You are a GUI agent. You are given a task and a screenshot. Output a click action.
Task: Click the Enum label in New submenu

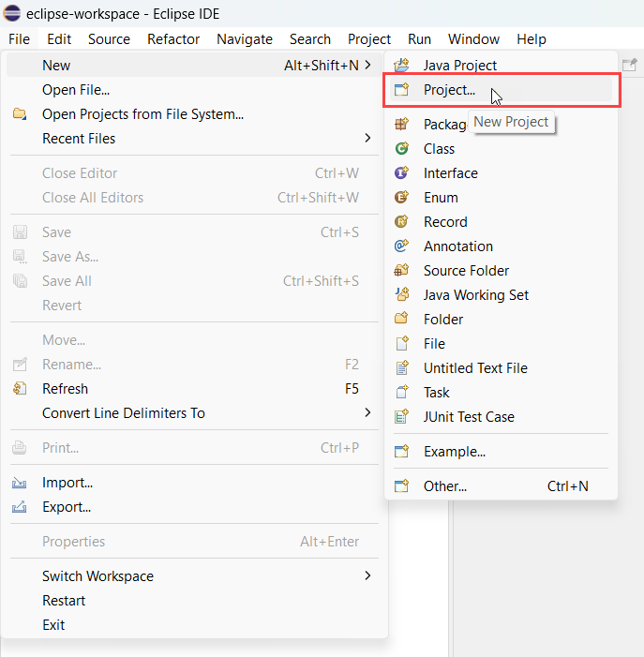click(441, 198)
